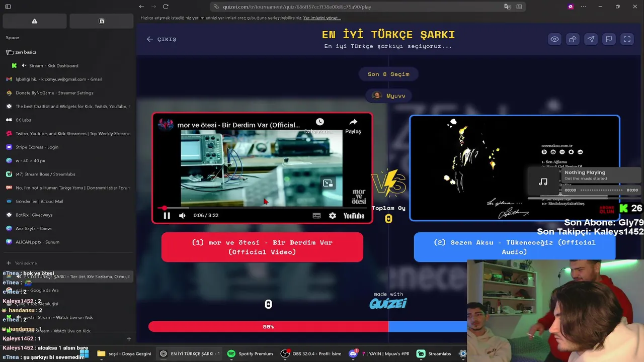Toggle the Zen sidebar panel icon
The image size is (644, 362).
(x=8, y=7)
